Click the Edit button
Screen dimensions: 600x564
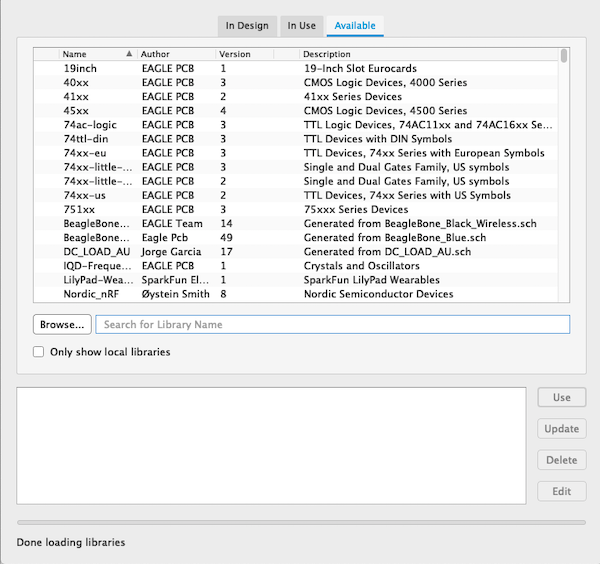[x=562, y=491]
